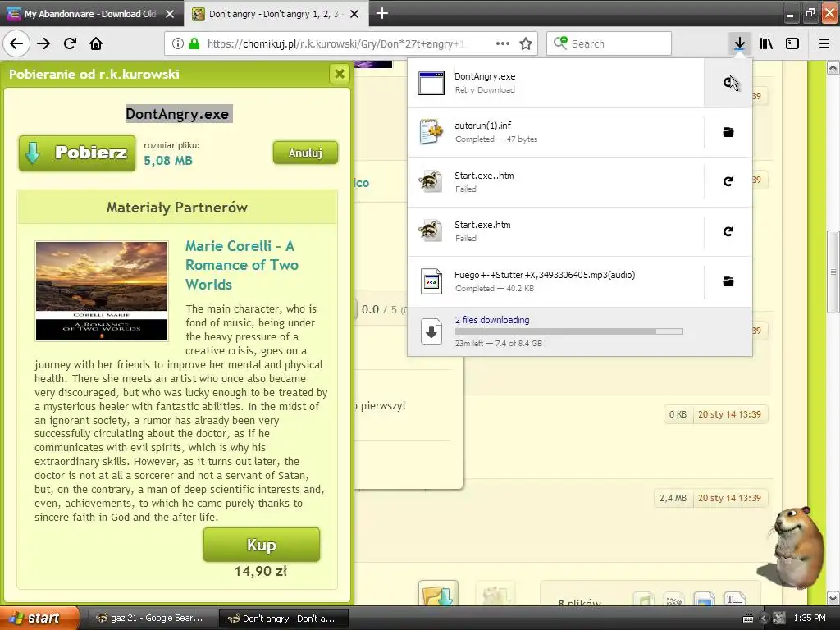This screenshot has width=840, height=630.
Task: Click the Anuluj cancel button
Action: pyautogui.click(x=305, y=153)
